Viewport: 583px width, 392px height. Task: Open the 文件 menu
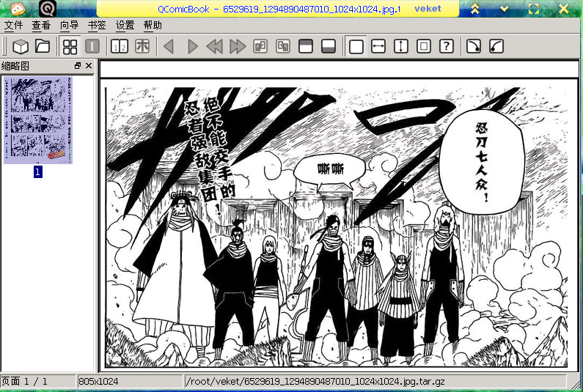point(13,25)
